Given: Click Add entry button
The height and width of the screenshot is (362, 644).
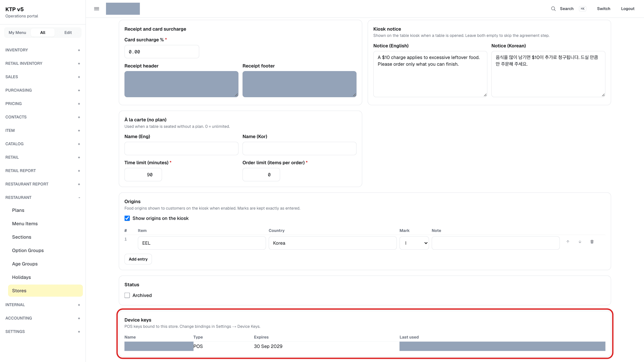Looking at the screenshot, I should click(138, 259).
